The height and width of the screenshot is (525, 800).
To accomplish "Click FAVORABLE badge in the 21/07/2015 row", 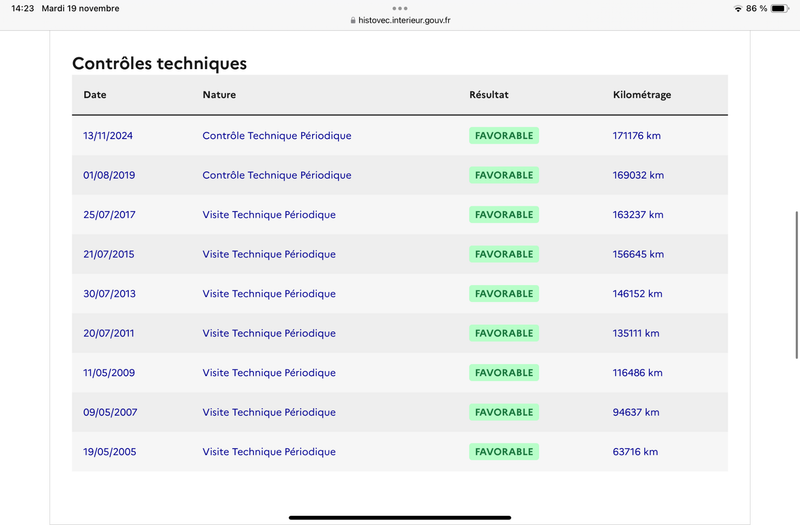I will 504,254.
